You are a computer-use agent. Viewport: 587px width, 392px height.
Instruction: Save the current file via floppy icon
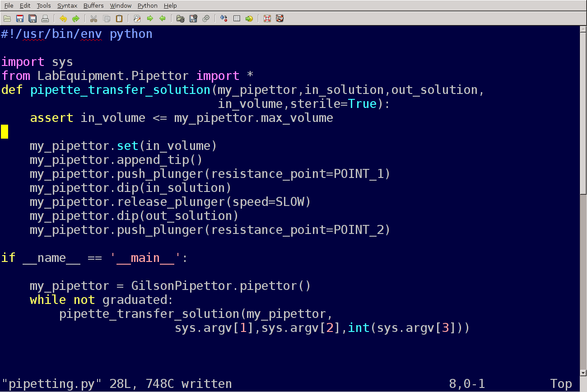[20, 19]
